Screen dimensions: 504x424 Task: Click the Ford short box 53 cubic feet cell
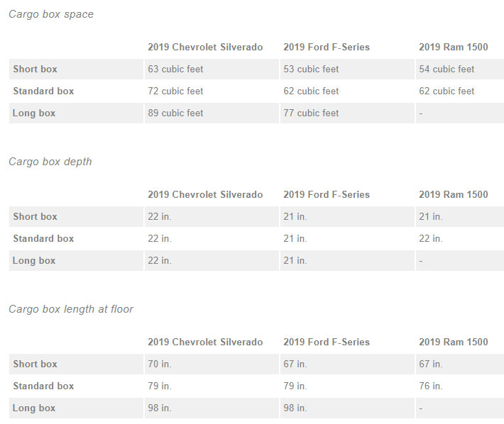pos(311,69)
